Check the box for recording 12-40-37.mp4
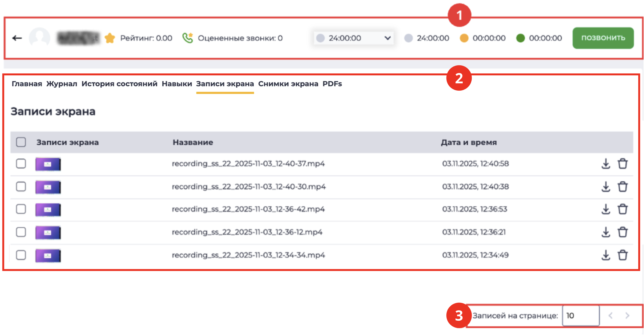The height and width of the screenshot is (335, 644). [x=21, y=164]
